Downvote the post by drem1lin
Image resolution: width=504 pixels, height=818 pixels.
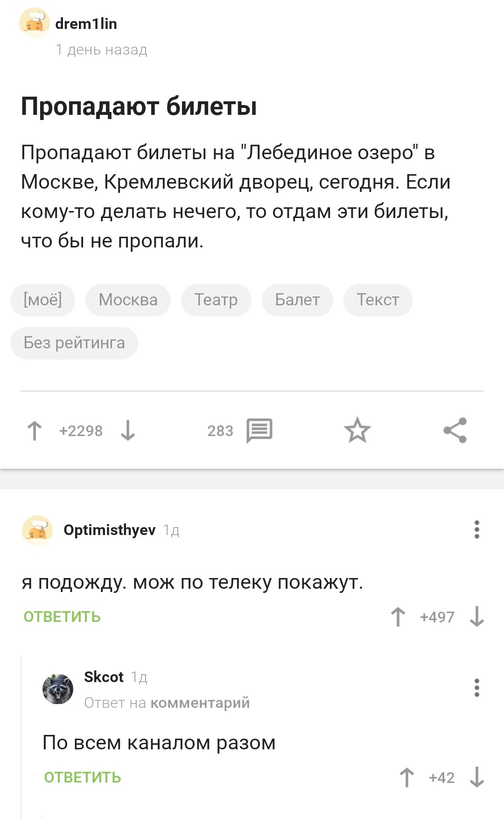coord(127,430)
